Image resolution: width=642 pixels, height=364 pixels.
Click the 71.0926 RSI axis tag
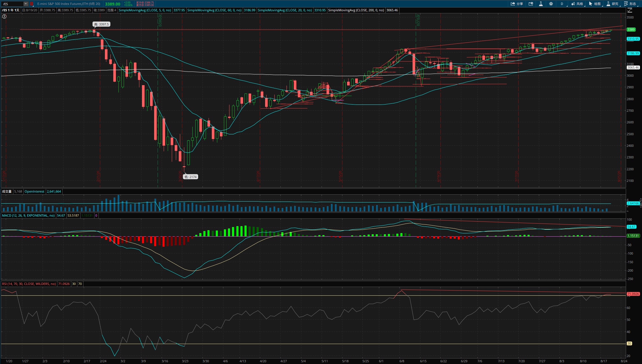[633, 294]
